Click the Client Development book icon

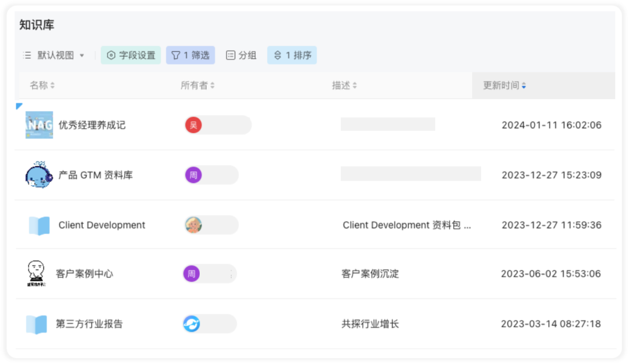(40, 225)
